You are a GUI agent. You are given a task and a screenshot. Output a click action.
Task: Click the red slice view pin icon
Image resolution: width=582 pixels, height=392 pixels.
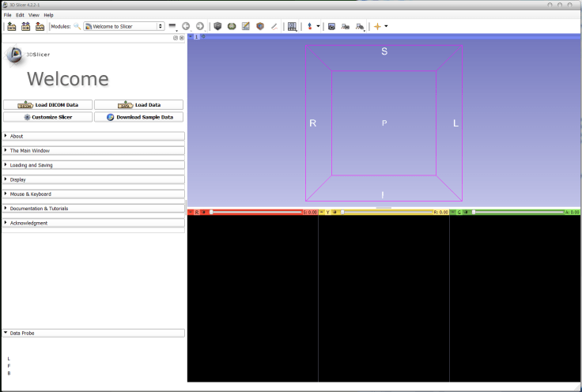(191, 212)
